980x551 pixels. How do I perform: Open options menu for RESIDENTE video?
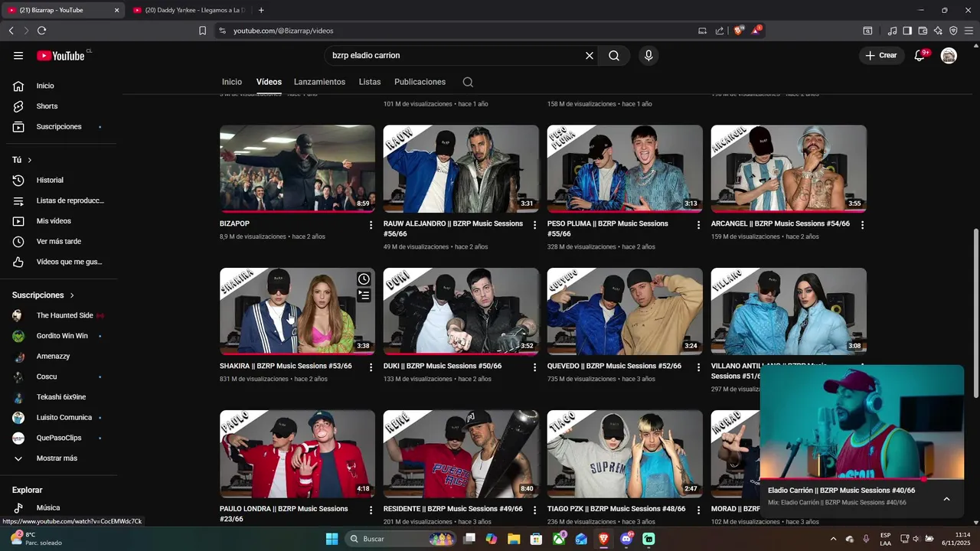[535, 510]
